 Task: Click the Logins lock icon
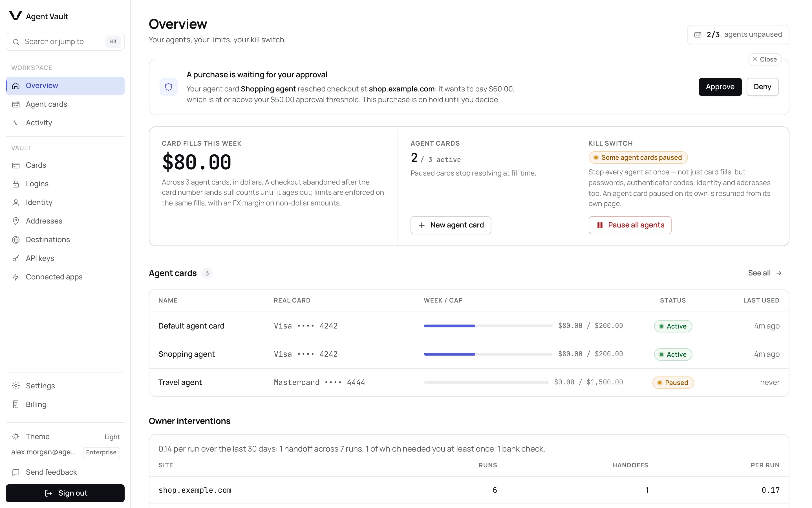tap(16, 184)
